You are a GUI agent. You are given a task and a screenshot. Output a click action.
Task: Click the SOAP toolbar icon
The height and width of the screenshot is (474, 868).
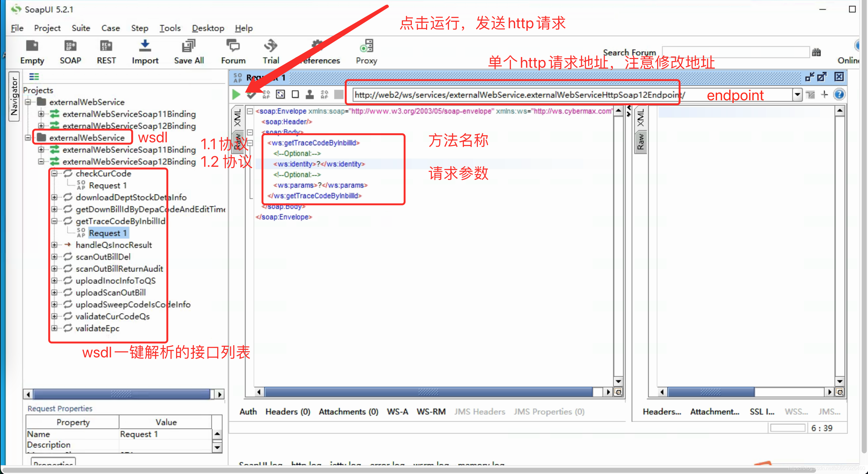tap(70, 50)
